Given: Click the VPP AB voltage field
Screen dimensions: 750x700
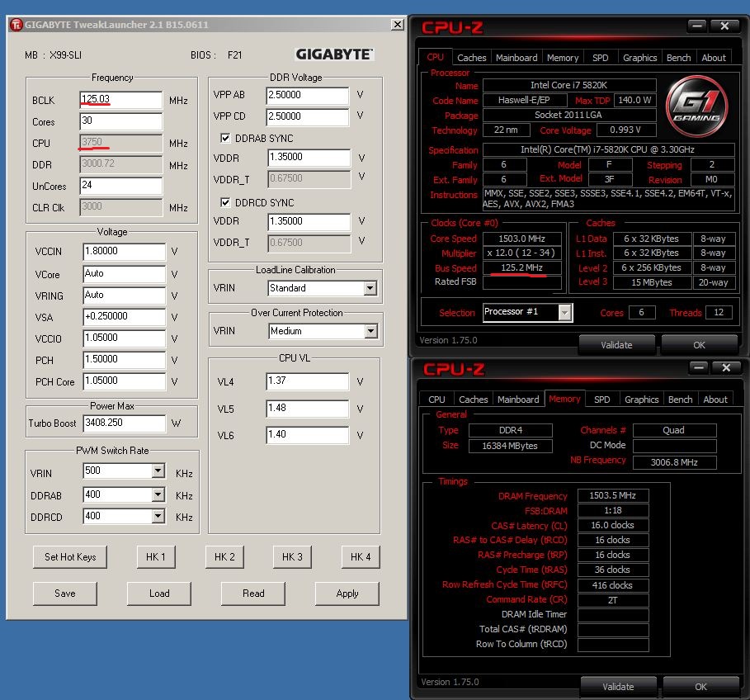Looking at the screenshot, I should point(308,96).
